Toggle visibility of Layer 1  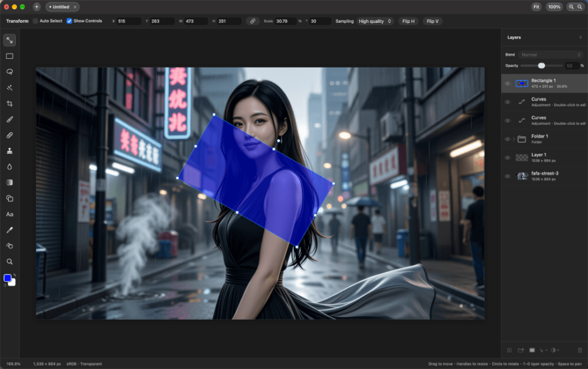pos(508,157)
